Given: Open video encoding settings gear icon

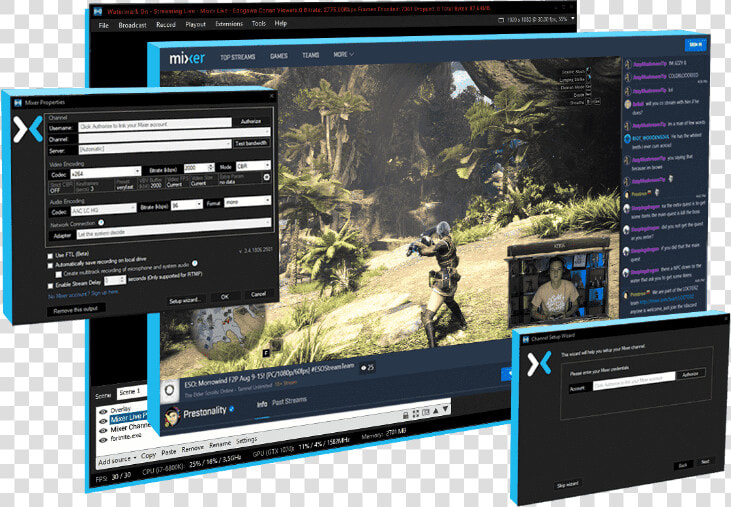Looking at the screenshot, I should (267, 177).
